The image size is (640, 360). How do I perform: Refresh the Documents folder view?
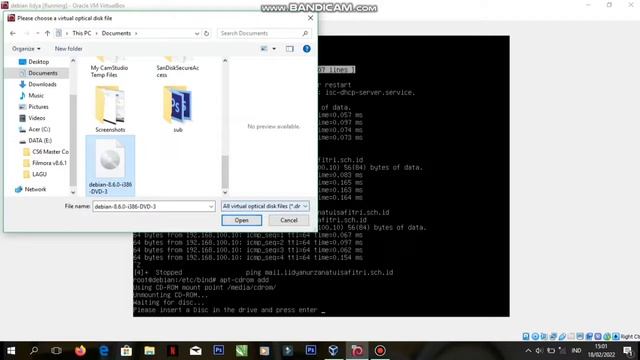tap(207, 33)
